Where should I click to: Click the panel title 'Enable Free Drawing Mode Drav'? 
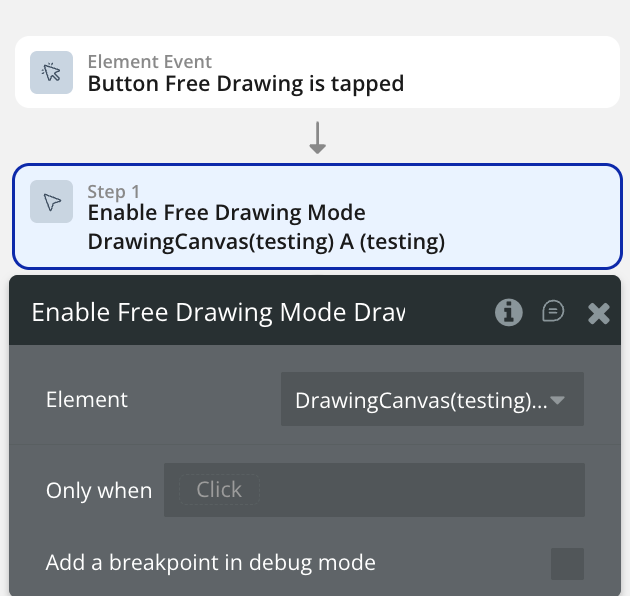coord(218,312)
